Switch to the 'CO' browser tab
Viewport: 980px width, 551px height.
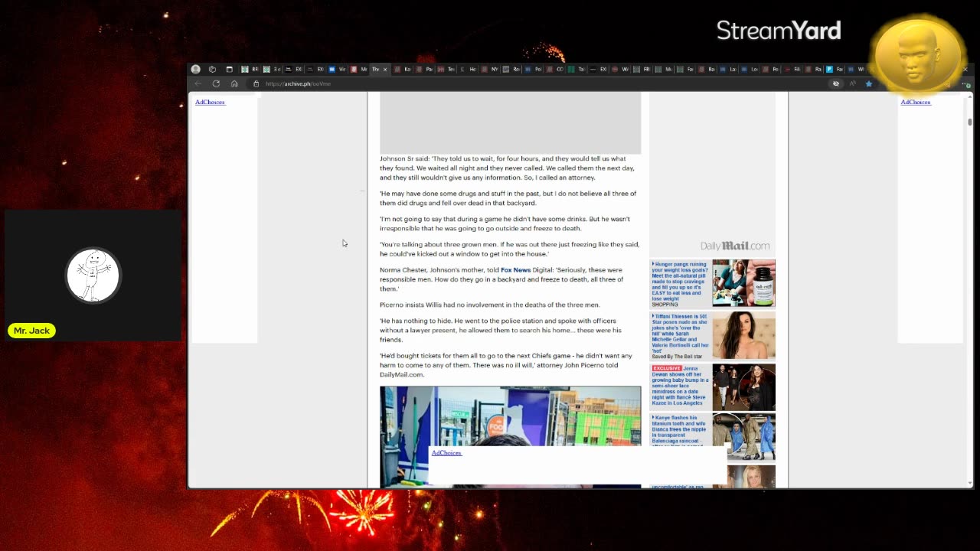554,69
